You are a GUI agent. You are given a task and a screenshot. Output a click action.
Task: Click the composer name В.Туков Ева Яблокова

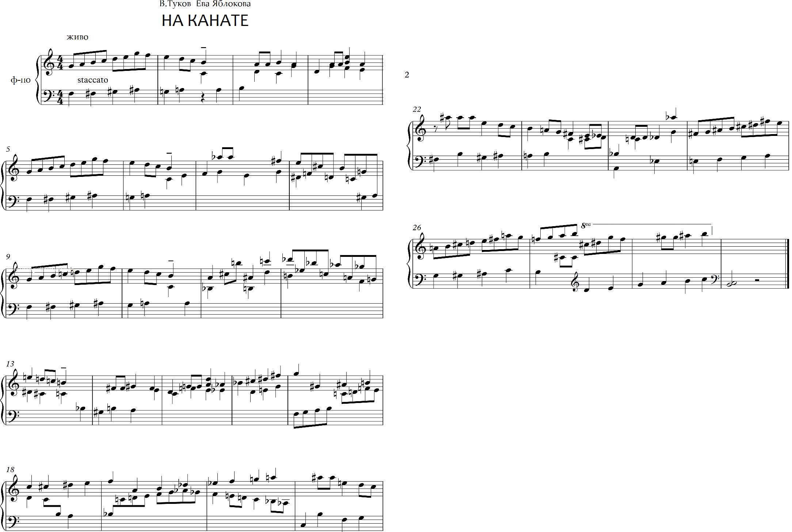click(x=205, y=4)
